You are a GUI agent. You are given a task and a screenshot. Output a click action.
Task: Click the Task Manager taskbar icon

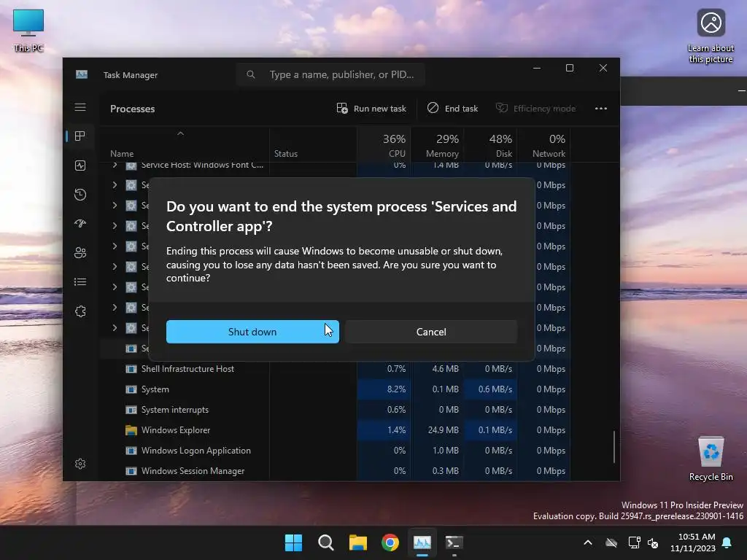pos(422,542)
